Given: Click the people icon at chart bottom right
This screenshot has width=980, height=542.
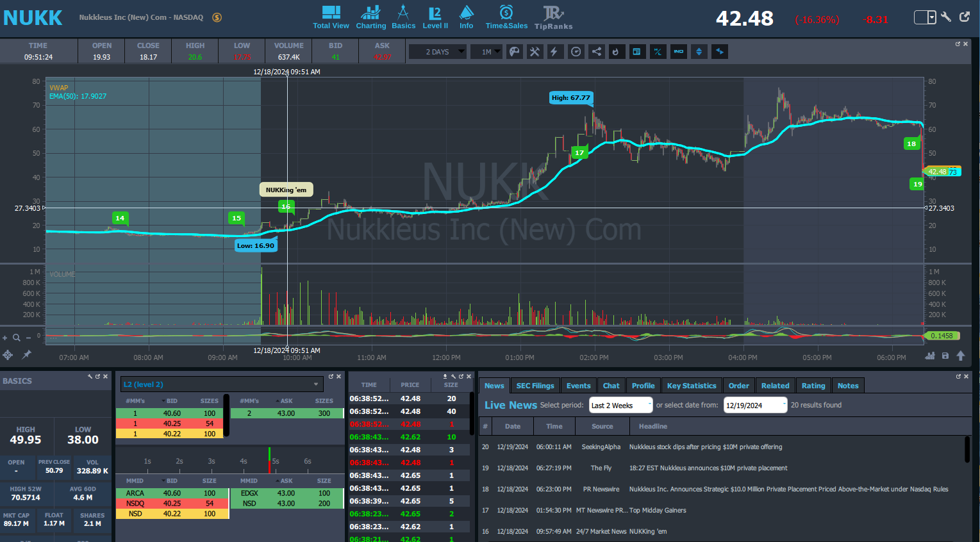Looking at the screenshot, I should coord(930,356).
